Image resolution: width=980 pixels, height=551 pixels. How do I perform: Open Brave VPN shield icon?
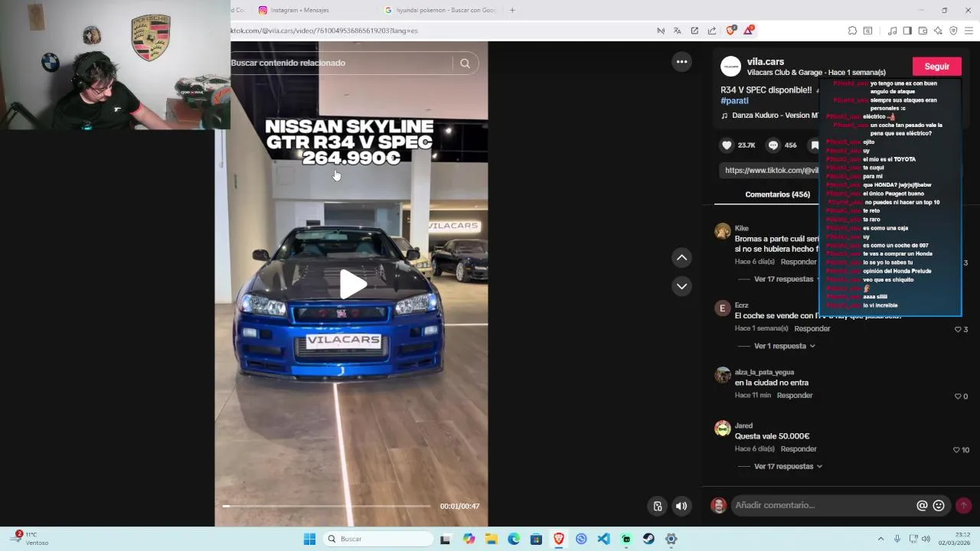pyautogui.click(x=953, y=31)
